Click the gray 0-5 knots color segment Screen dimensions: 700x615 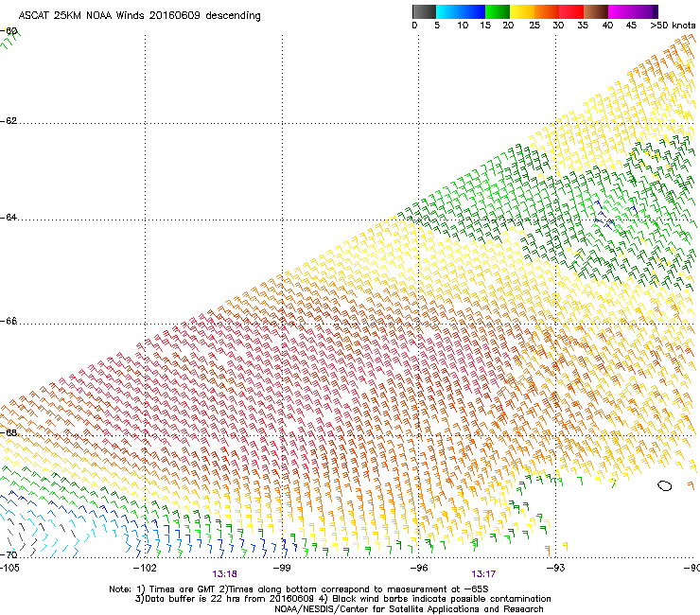pyautogui.click(x=424, y=11)
